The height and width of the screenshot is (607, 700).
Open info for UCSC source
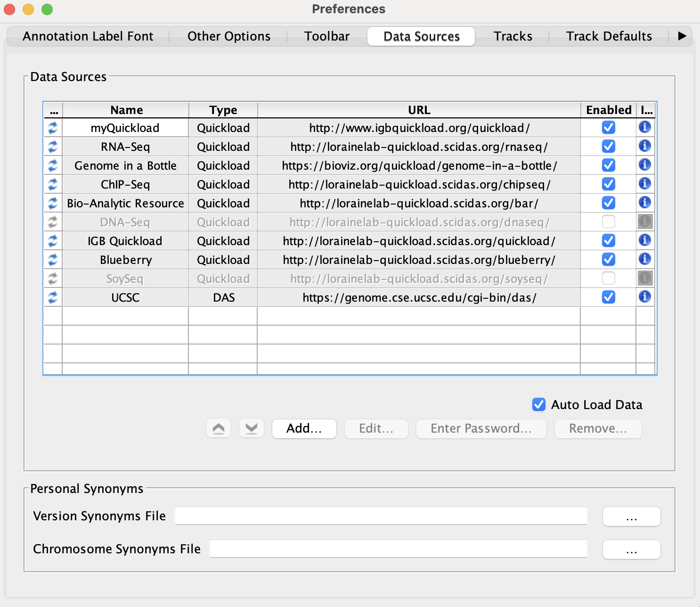point(645,297)
